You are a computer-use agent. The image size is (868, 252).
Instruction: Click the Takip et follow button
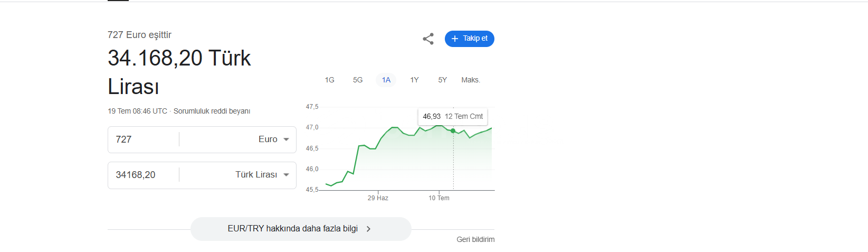point(470,39)
